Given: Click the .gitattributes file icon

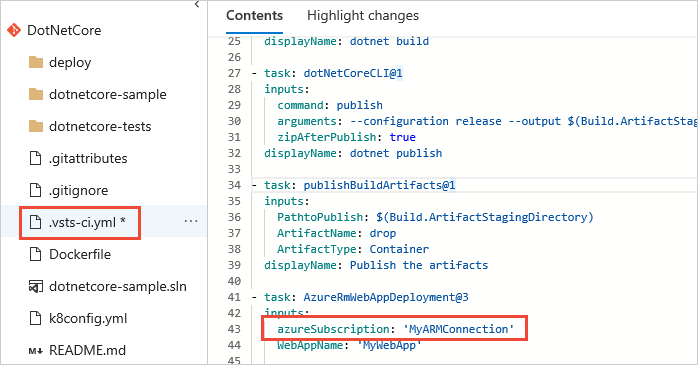Looking at the screenshot, I should [x=35, y=158].
